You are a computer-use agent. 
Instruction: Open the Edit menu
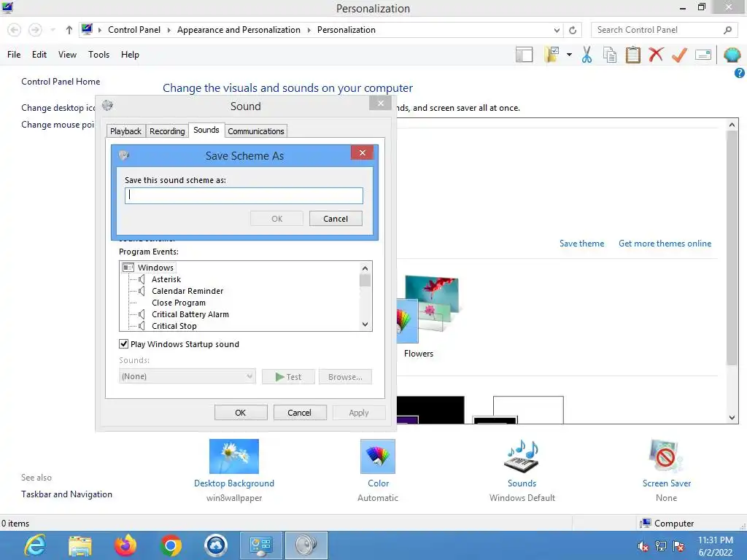point(39,55)
